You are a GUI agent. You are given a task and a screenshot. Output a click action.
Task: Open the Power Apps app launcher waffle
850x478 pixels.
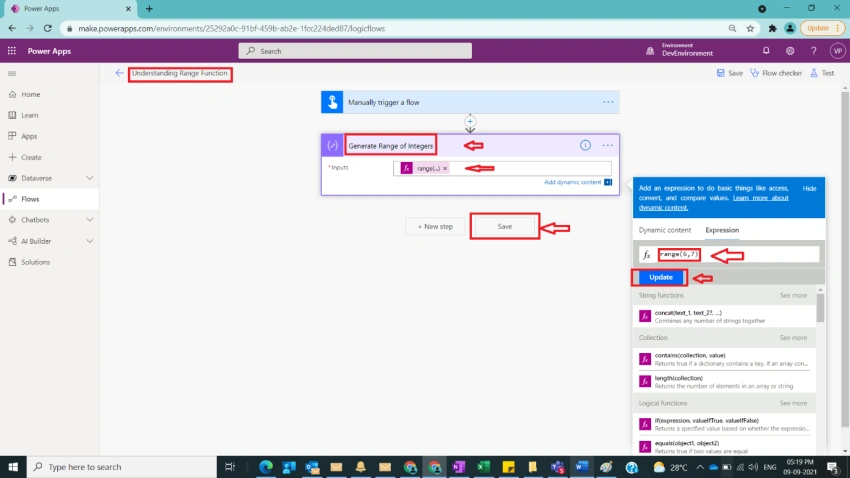[12, 51]
